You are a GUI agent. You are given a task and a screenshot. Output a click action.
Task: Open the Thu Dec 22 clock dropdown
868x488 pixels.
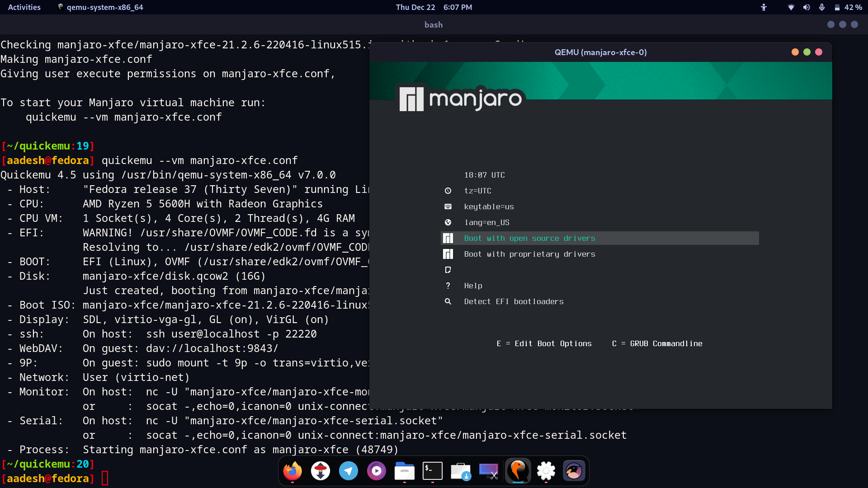pyautogui.click(x=433, y=7)
